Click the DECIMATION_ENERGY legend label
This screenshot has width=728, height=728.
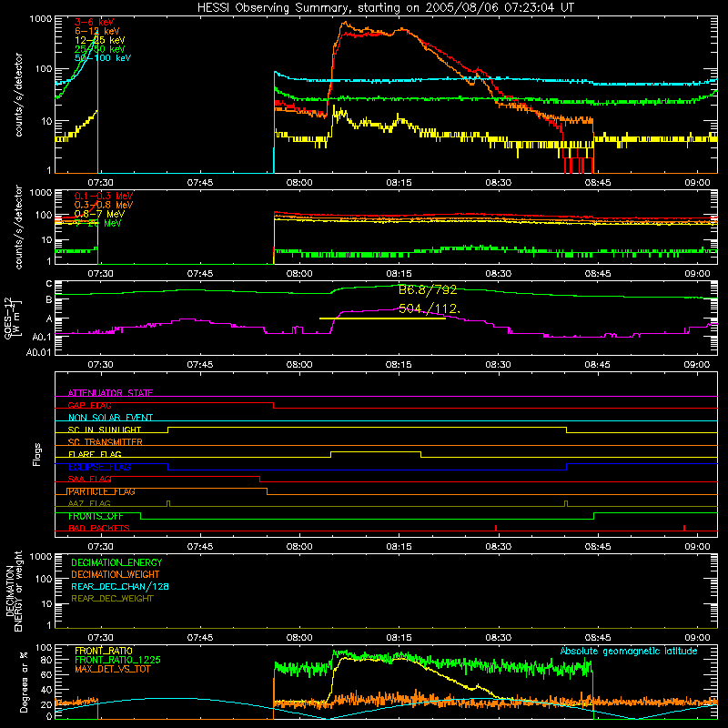116,562
